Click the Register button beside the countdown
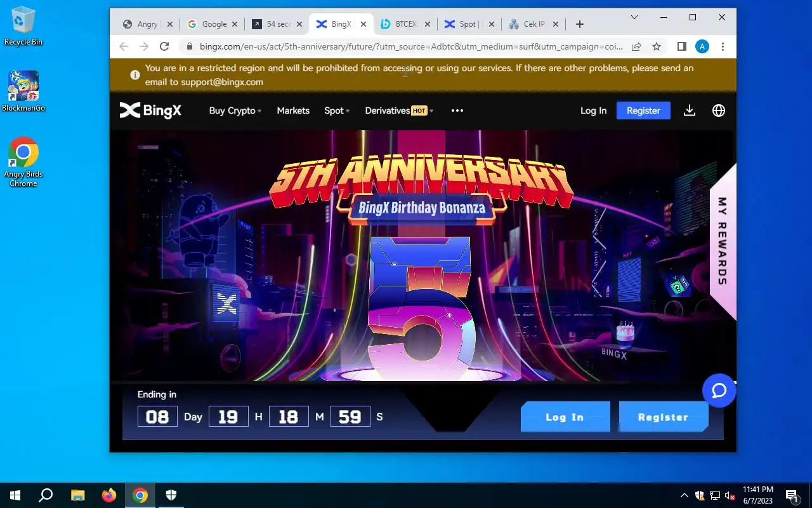The image size is (812, 508). (x=663, y=417)
